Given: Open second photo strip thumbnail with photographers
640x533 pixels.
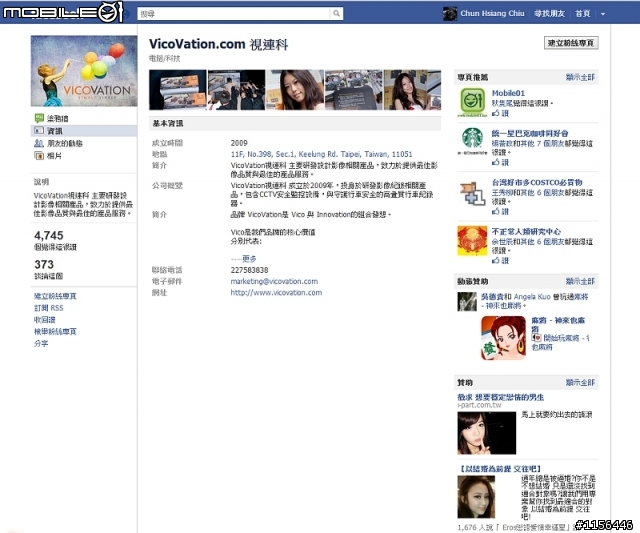Looking at the screenshot, I should click(x=236, y=90).
